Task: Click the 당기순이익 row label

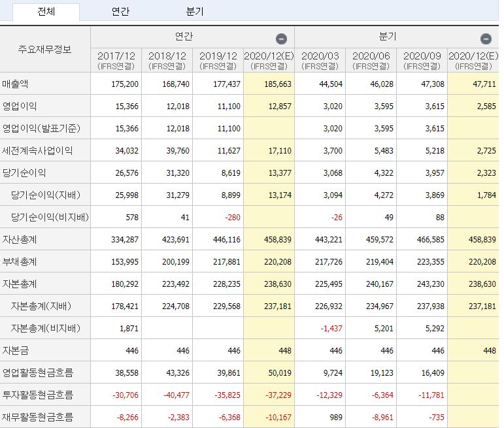Action: click(x=24, y=173)
